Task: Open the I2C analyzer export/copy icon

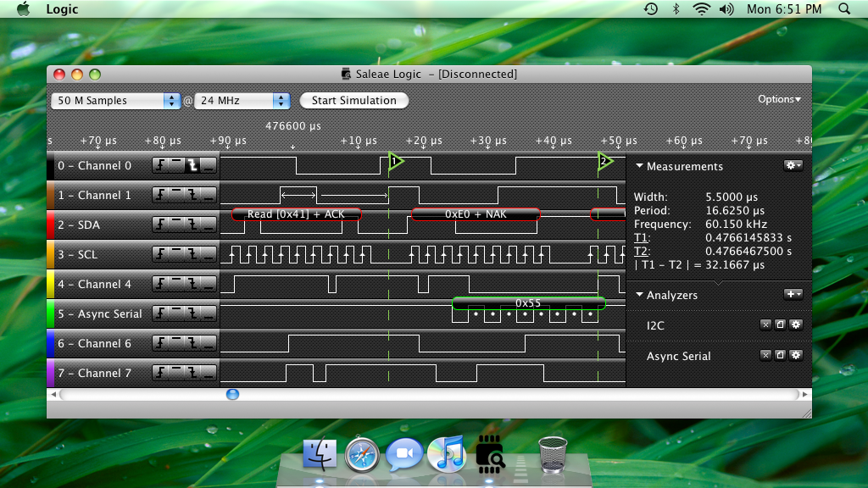Action: click(x=781, y=325)
